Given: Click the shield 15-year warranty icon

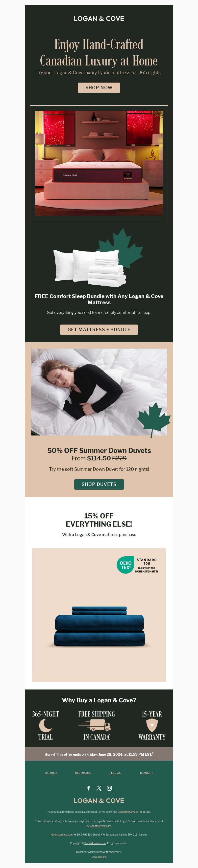Looking at the screenshot, I should (x=152, y=725).
